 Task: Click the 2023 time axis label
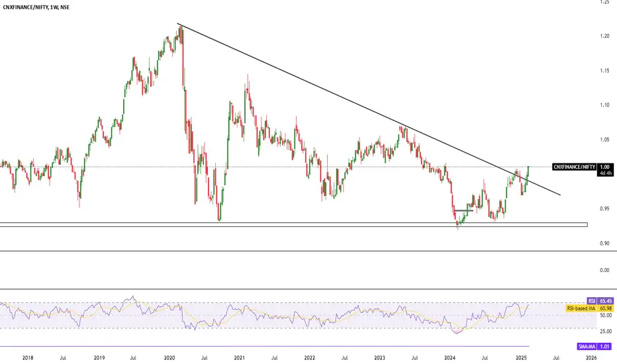[x=380, y=358]
